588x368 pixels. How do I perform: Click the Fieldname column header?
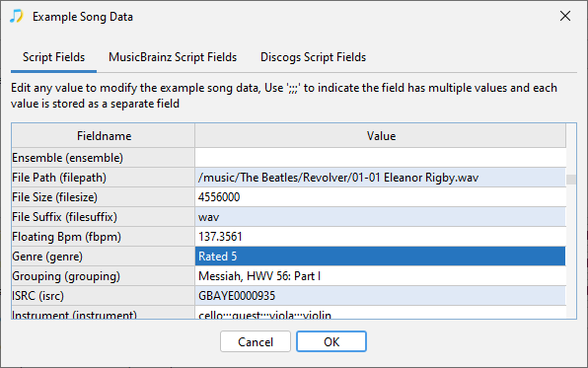104,136
